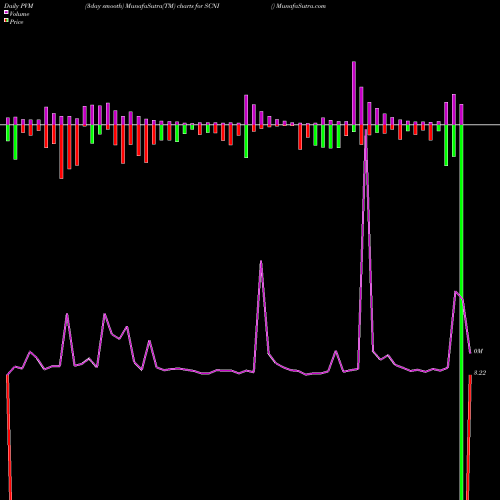500x500 pixels.
Task: Click the tallest magenta volume bar
Action: coord(354,93)
